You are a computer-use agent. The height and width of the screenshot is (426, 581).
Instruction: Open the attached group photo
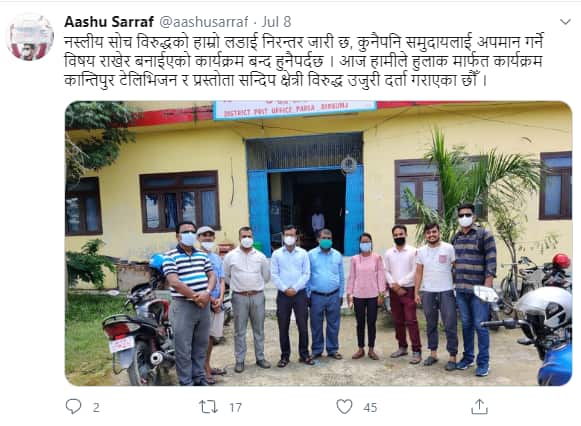click(x=319, y=243)
